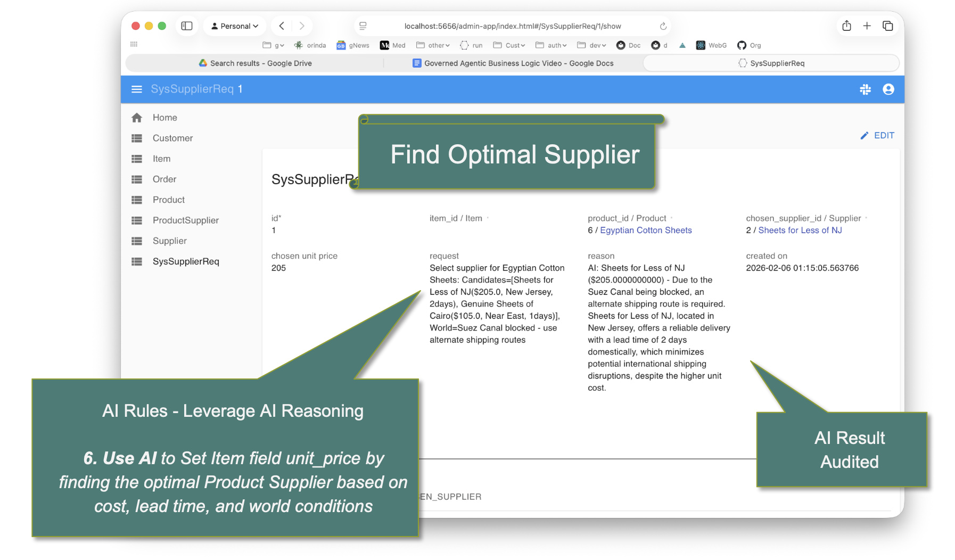The width and height of the screenshot is (955, 560).
Task: Expand the Personal profile dropdown
Action: (x=235, y=26)
